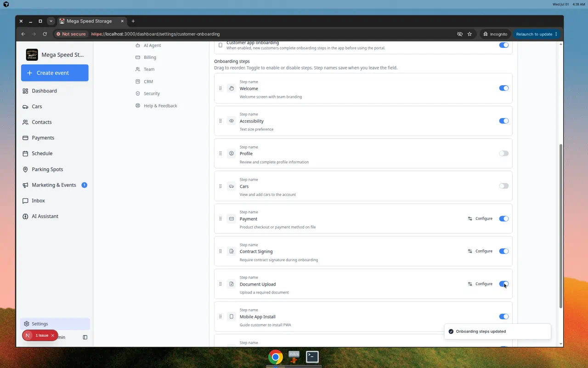Click the drag handle of Profile step
The image size is (588, 368).
(x=220, y=154)
